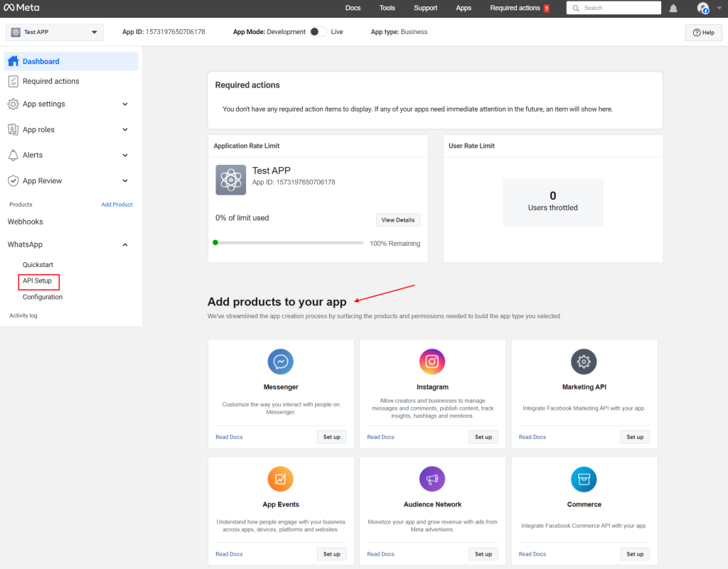Read Docs for Messenger
The image size is (728, 569).
(x=229, y=437)
